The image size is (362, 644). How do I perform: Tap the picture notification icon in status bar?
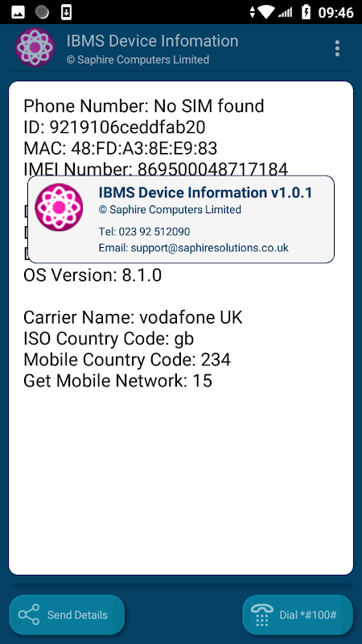pyautogui.click(x=18, y=12)
